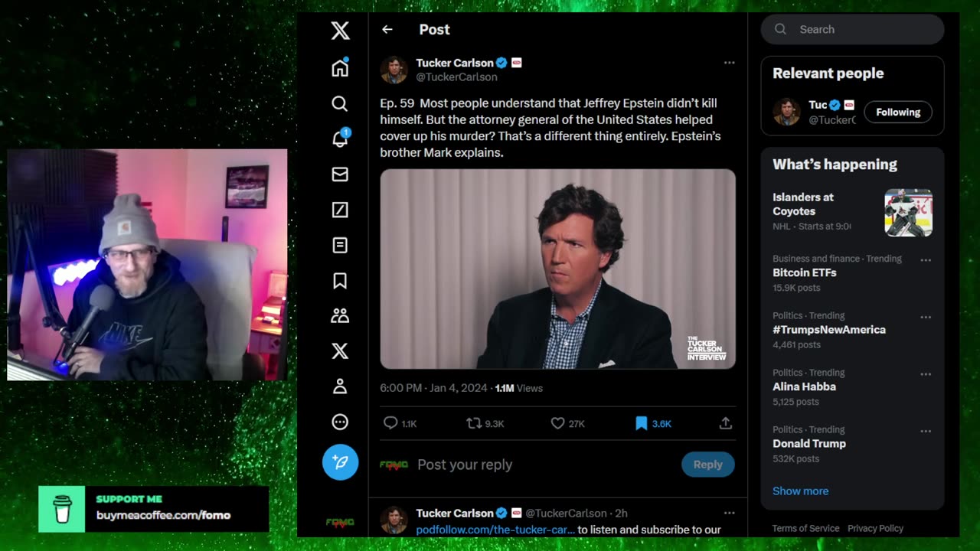This screenshot has width=980, height=551.
Task: Open Profile person icon in sidebar
Action: 340,386
